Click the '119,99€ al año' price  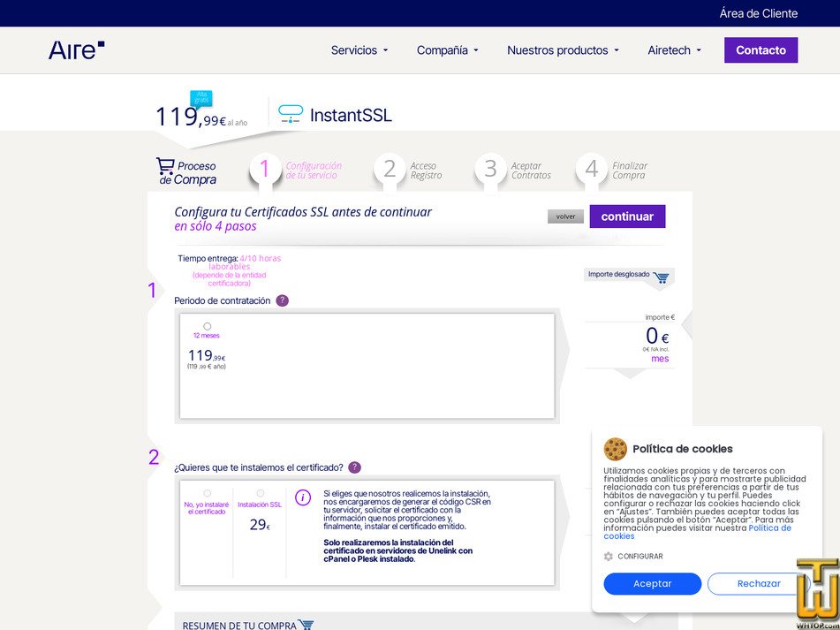(201, 118)
